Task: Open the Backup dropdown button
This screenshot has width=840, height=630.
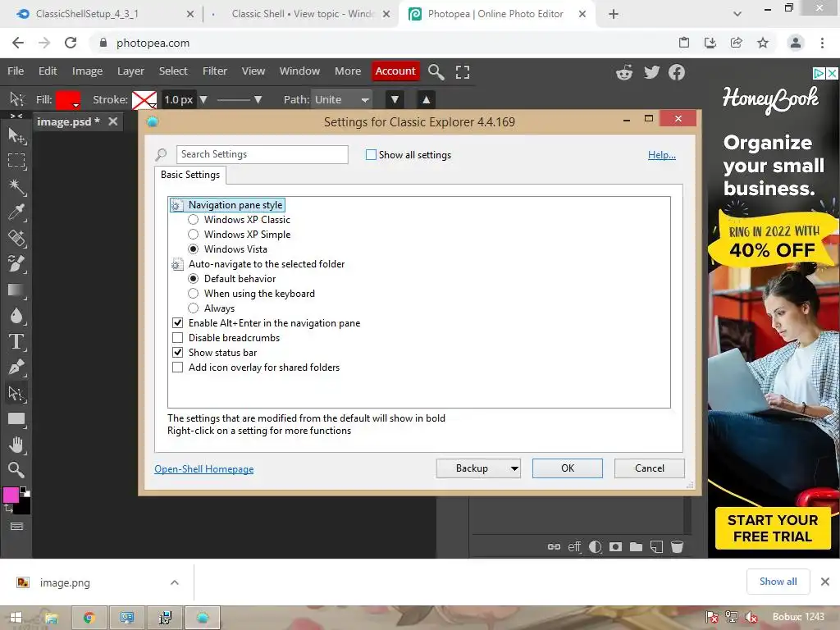Action: 478,468
